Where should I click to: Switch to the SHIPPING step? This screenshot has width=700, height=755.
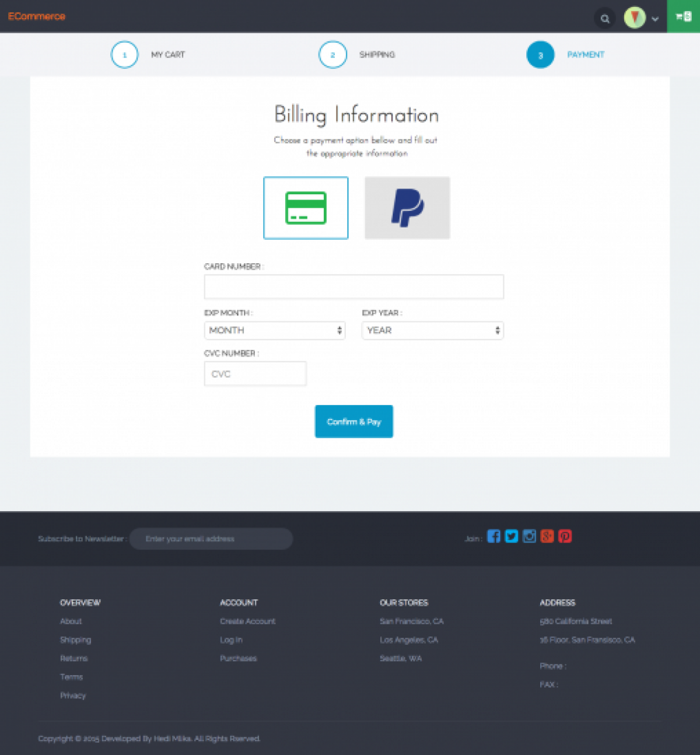click(x=332, y=54)
